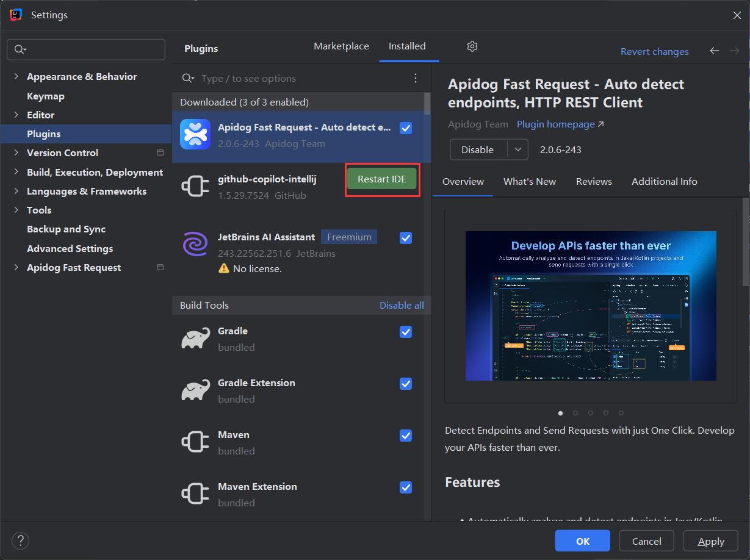Select the last carousel dot
The image size is (750, 560).
click(x=621, y=413)
